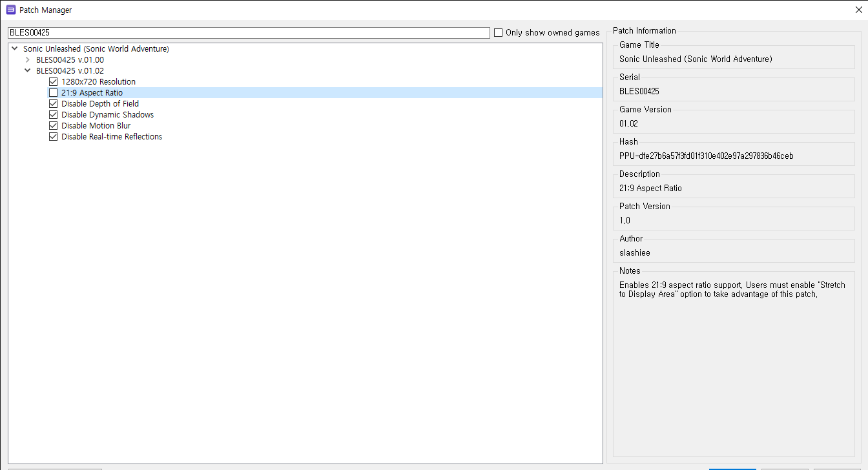Viewport: 868px width, 470px height.
Task: Click the Patch Version value 1.0
Action: pyautogui.click(x=625, y=220)
